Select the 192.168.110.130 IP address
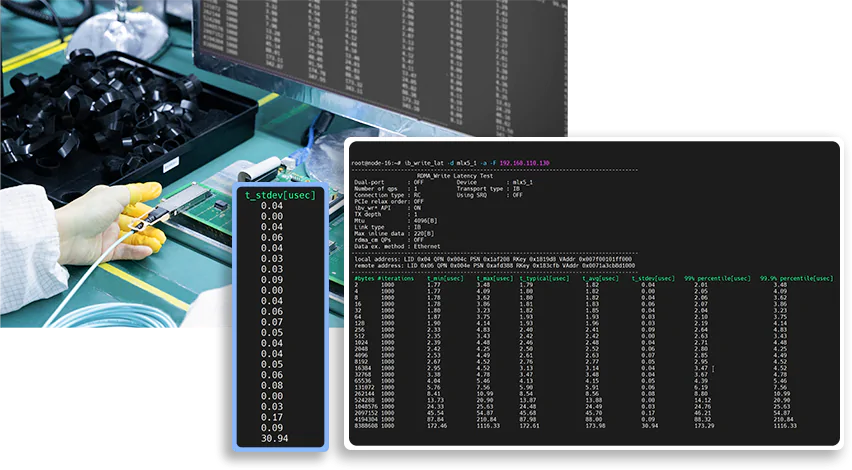852x470 pixels. [524, 163]
